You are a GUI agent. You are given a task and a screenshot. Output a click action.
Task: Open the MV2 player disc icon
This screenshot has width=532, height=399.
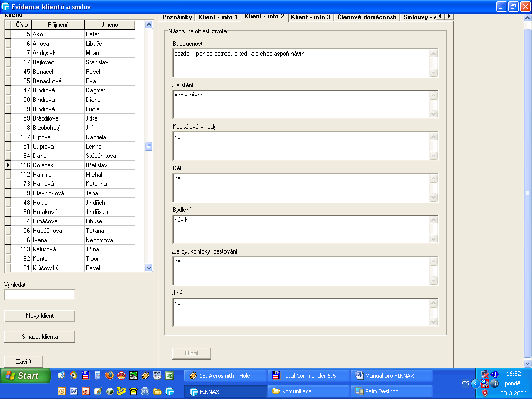[157, 375]
